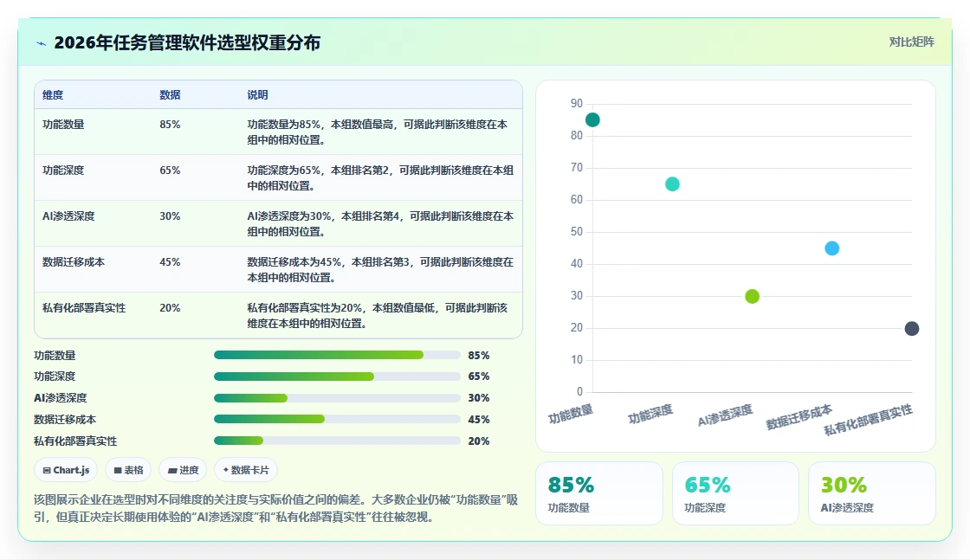Click the AI渗透深度 30% progress bar
The image size is (970, 560).
tap(337, 398)
